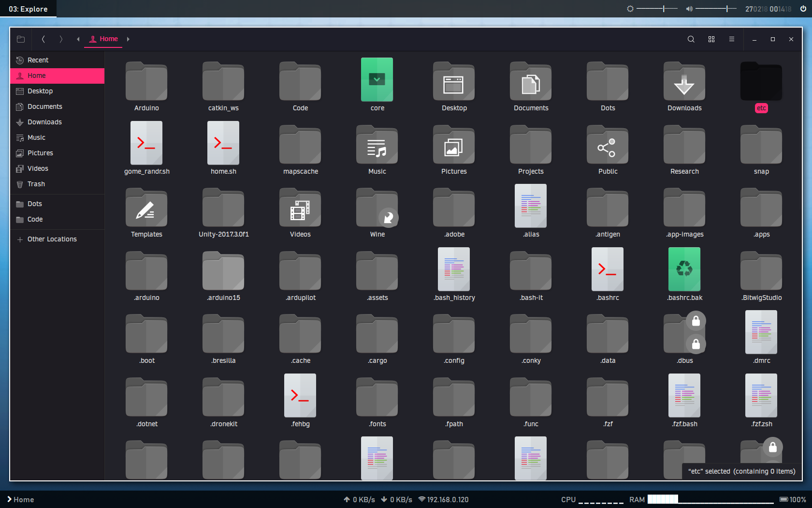Select the .fzf.zsh file

click(761, 396)
